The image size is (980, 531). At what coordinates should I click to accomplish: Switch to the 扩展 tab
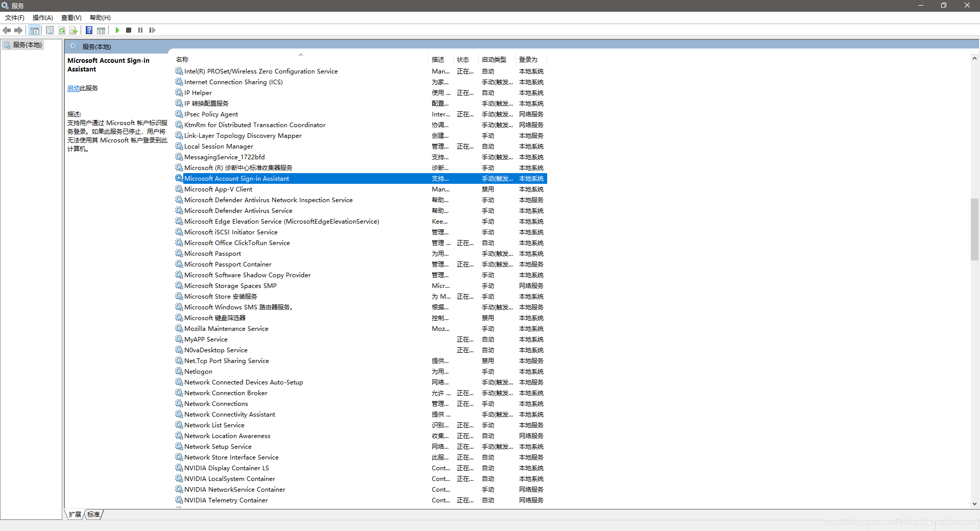(75, 515)
